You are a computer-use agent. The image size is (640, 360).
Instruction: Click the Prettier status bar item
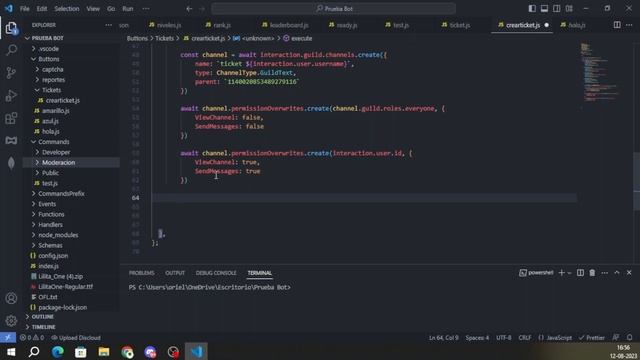click(591, 338)
